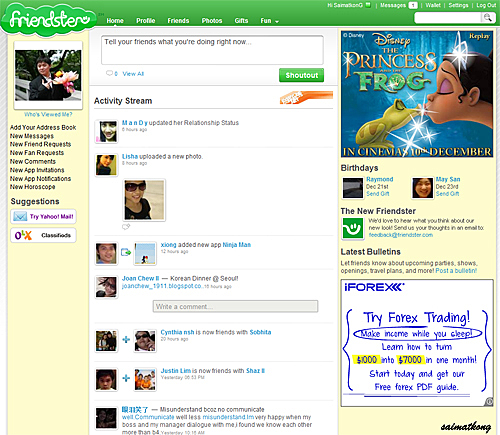Click the app arrow icon beside xiong

pos(126,252)
